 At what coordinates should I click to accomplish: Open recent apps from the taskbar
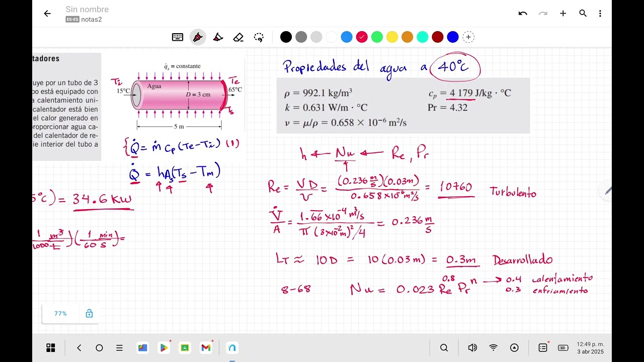coord(119,348)
